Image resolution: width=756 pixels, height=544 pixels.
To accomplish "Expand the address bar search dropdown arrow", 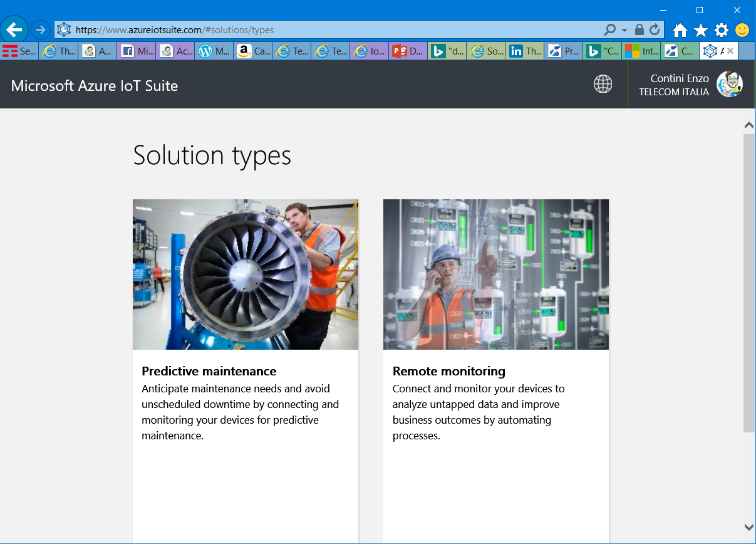I will 624,30.
